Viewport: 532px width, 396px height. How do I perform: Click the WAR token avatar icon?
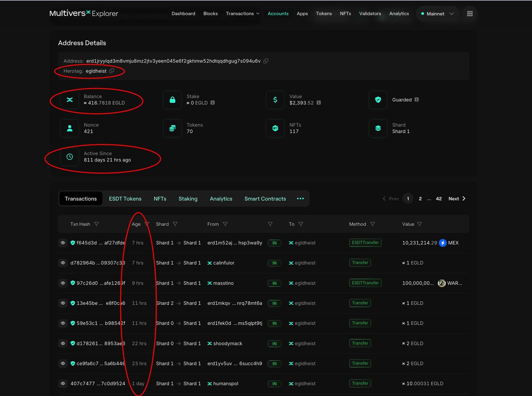point(442,283)
